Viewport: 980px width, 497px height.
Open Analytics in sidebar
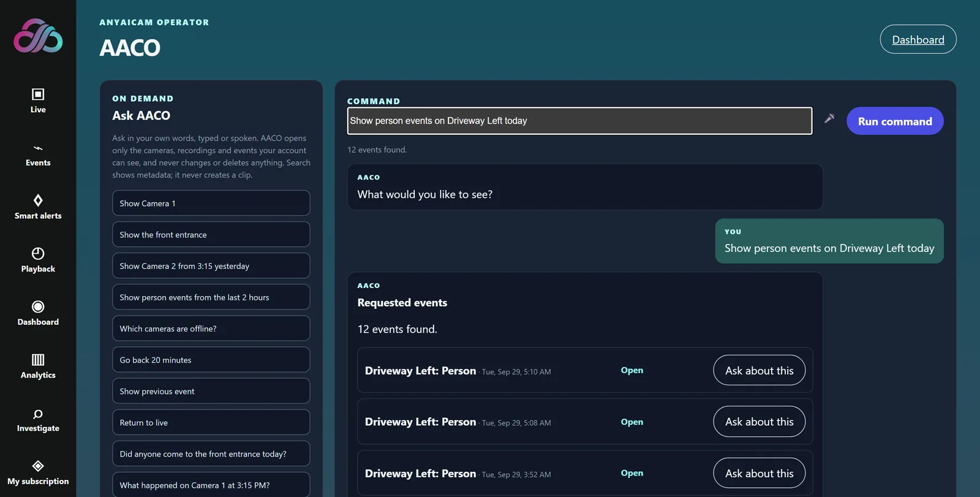click(x=38, y=366)
